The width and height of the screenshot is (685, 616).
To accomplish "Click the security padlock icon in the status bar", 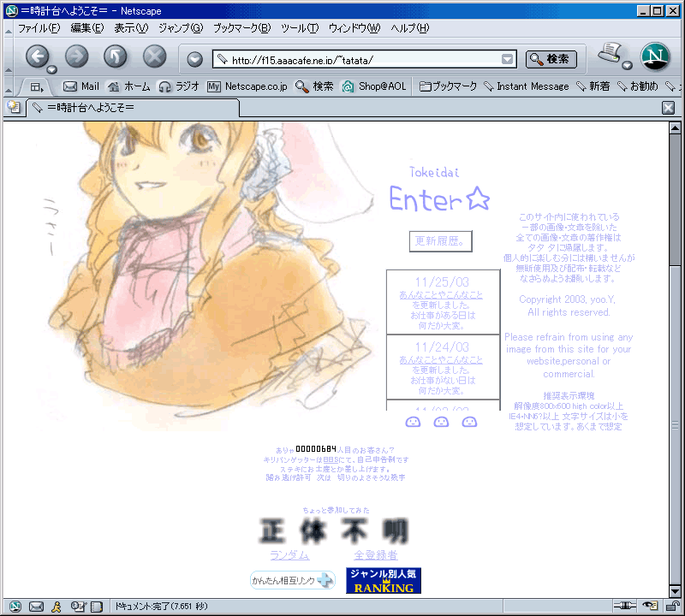I will coord(672,606).
